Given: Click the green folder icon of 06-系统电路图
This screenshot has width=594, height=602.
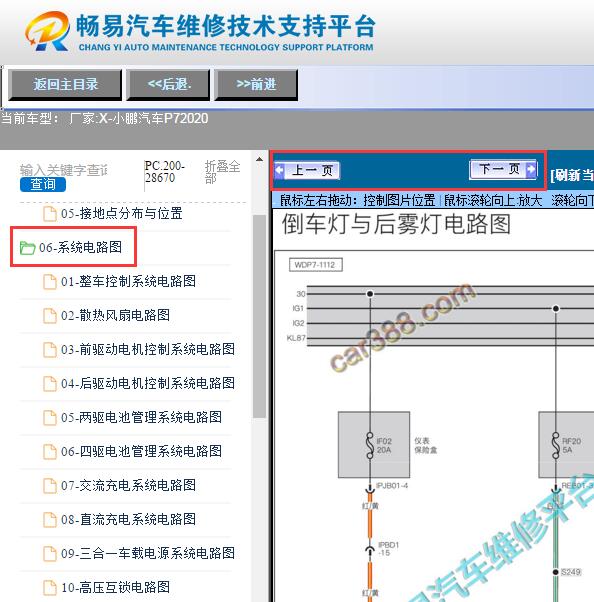Looking at the screenshot, I should pyautogui.click(x=27, y=248).
